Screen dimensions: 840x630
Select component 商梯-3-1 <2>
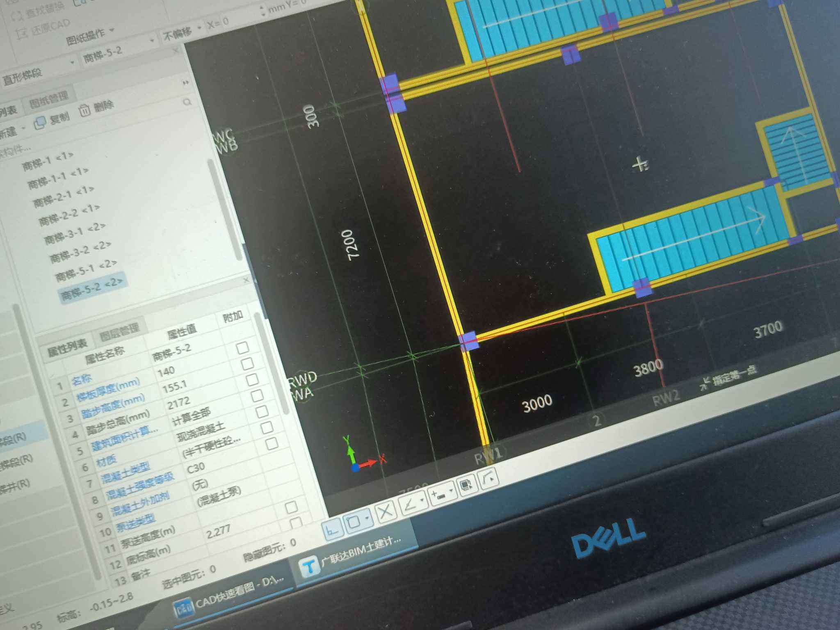75,233
